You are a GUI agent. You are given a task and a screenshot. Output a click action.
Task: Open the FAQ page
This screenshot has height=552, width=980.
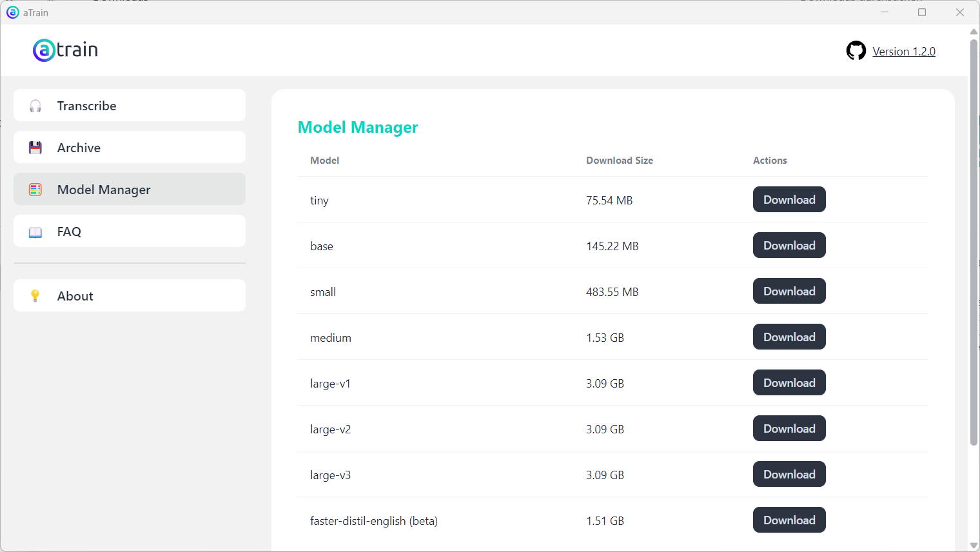pos(130,231)
